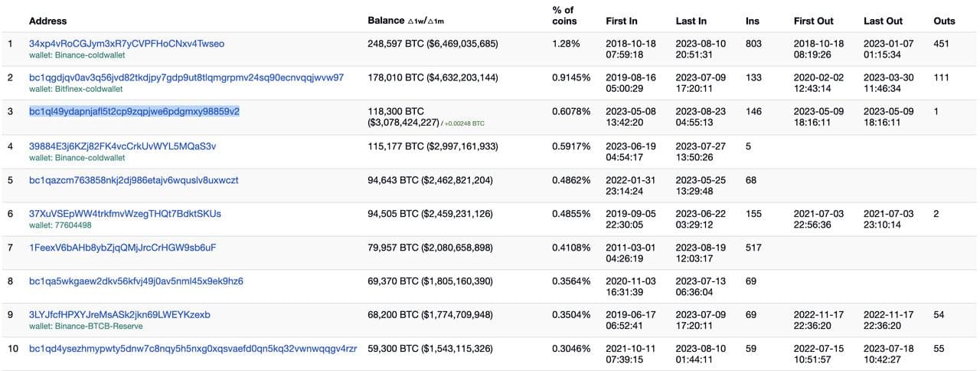Open address 3LYJfcfHPXYJreMsASk2jkn69LWEYKzexb

(119, 315)
